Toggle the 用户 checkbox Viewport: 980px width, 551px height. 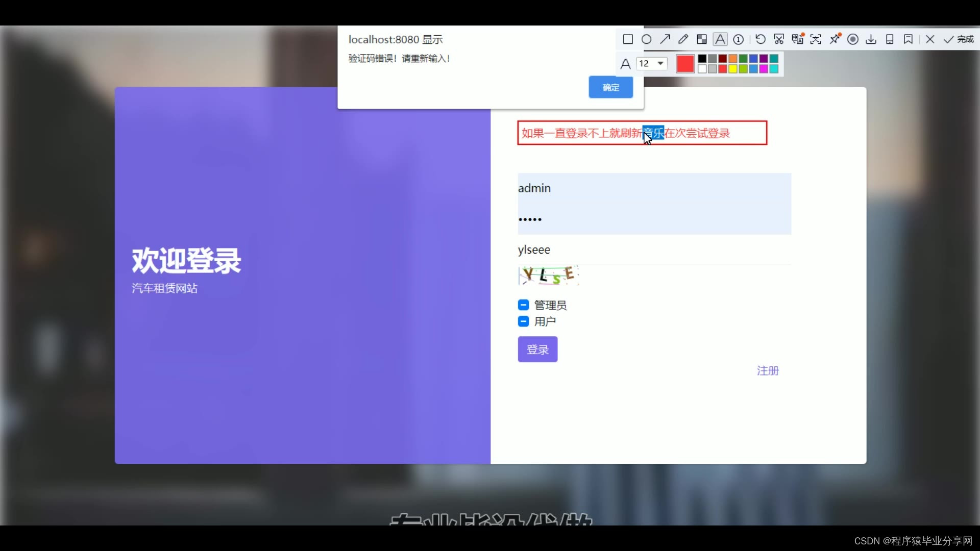[523, 321]
